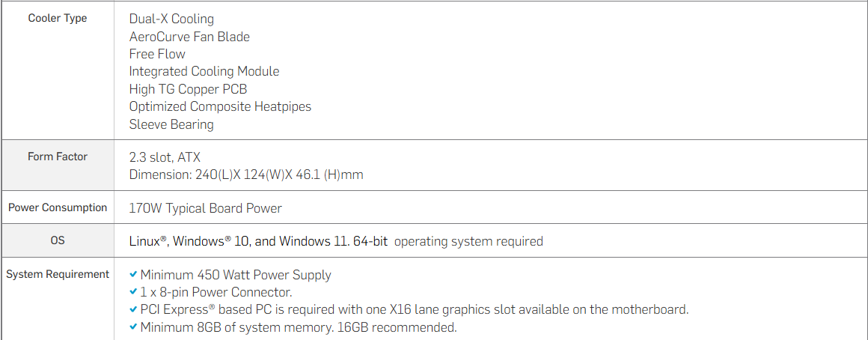
Task: Select the Form Factor row label
Action: click(x=58, y=157)
